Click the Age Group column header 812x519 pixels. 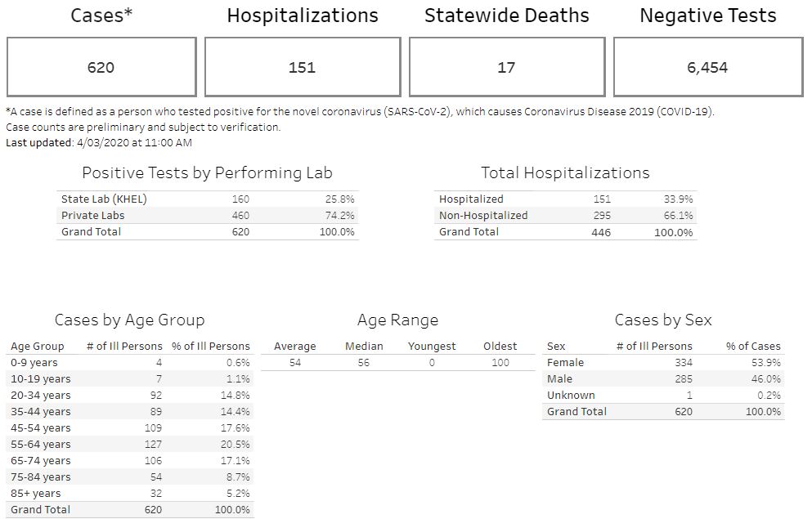pos(37,346)
